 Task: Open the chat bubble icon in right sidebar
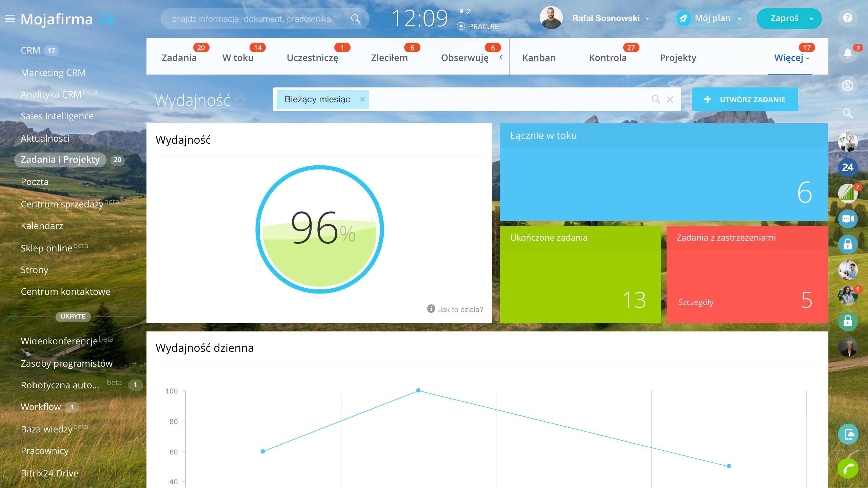(x=848, y=85)
